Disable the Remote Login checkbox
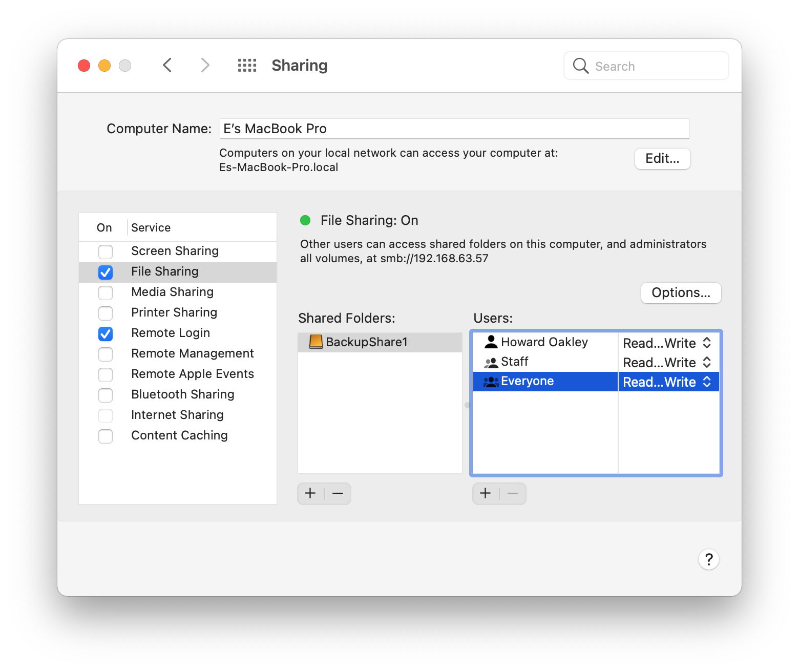 point(106,333)
